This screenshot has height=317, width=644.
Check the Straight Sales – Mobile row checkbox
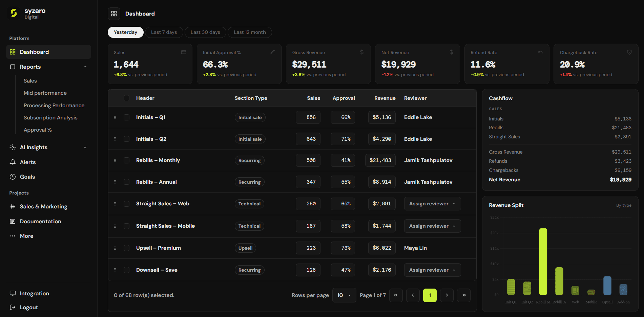click(x=126, y=226)
